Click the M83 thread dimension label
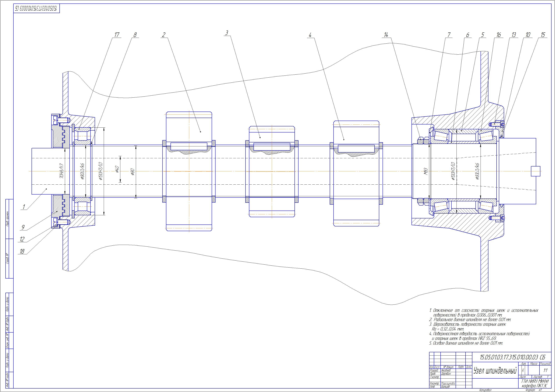This screenshot has height=392, width=555. 426,171
